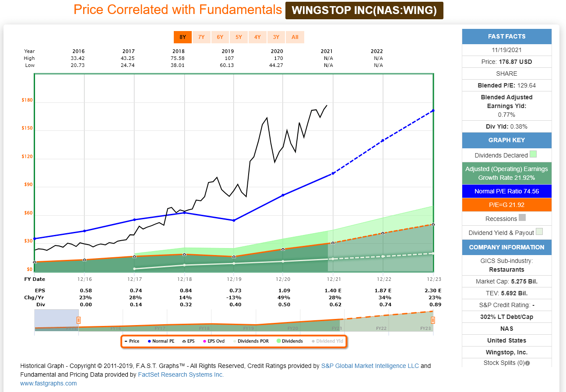Viewport: 566px width, 392px height.
Task: Select the 8Y time range tab
Action: coord(183,37)
